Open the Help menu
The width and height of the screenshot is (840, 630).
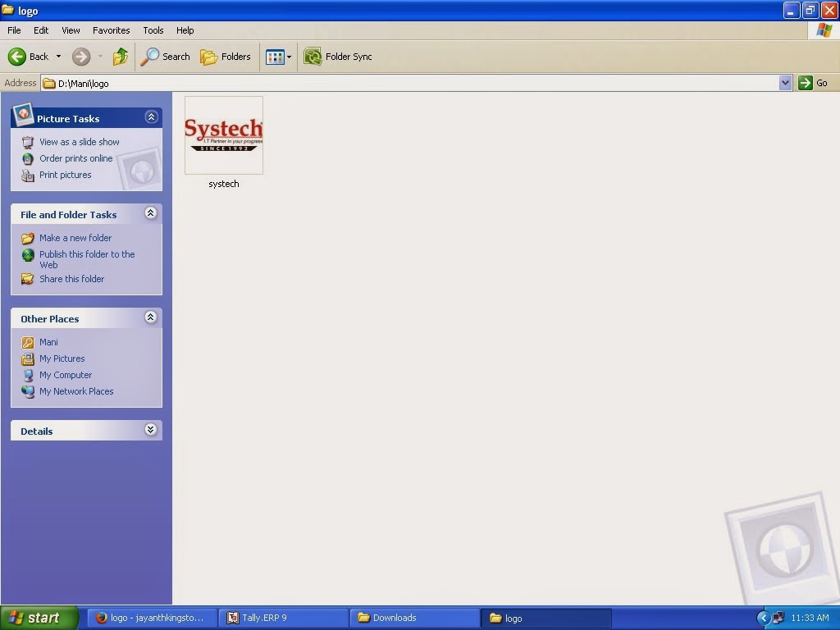(x=185, y=30)
